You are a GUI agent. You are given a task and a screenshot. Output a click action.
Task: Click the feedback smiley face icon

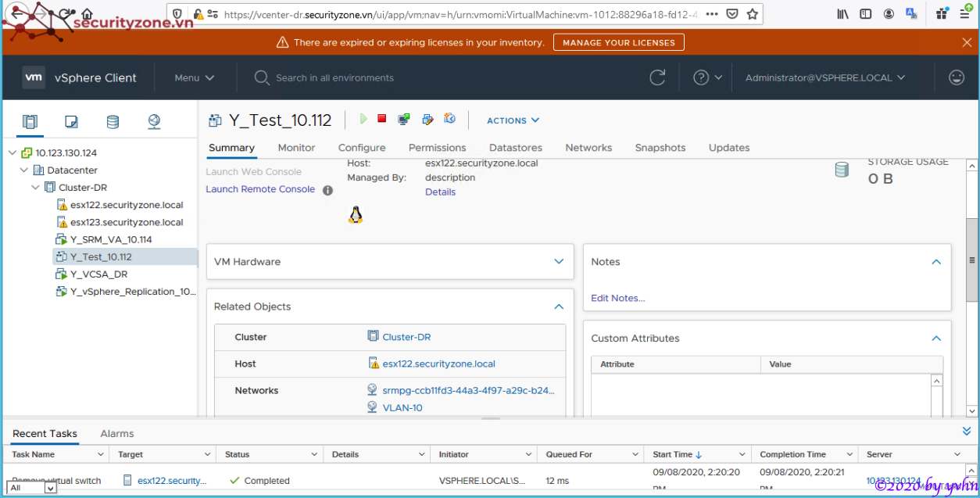[957, 77]
